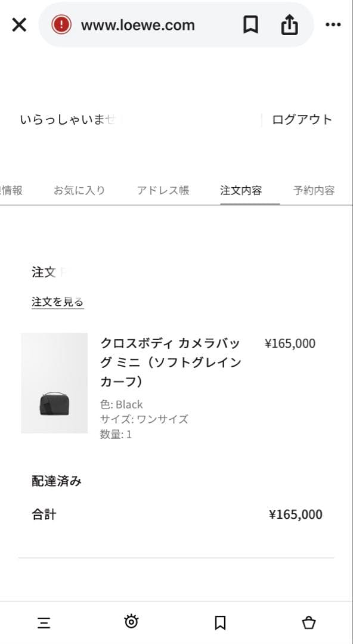Open the shopping bag icon
The width and height of the screenshot is (353, 644).
pos(309,622)
